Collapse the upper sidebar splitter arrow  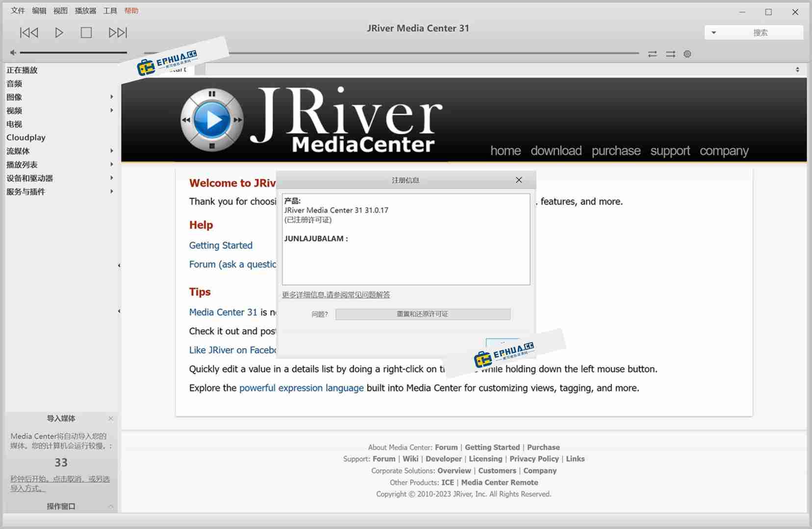coord(119,266)
